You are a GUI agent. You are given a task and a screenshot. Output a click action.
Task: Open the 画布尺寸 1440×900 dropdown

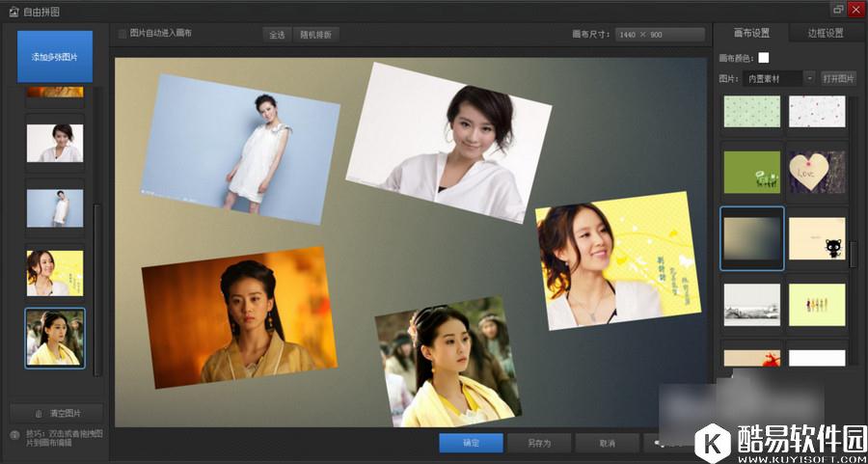point(661,35)
